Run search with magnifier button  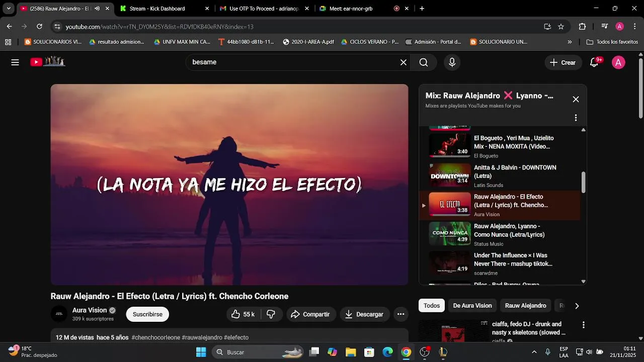point(424,62)
